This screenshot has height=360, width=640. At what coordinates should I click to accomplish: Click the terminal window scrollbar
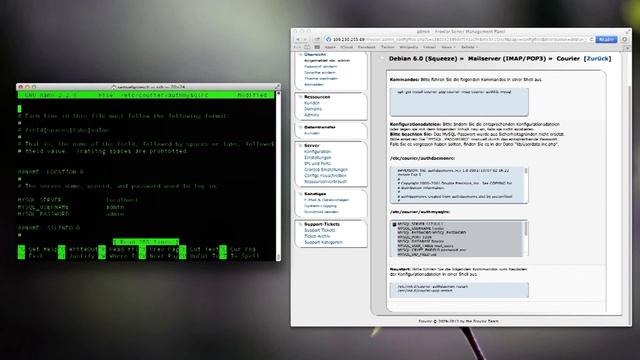coord(278,176)
